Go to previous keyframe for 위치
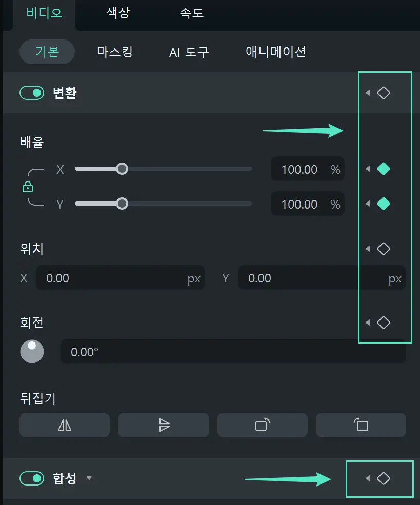Image resolution: width=420 pixels, height=505 pixels. point(368,249)
